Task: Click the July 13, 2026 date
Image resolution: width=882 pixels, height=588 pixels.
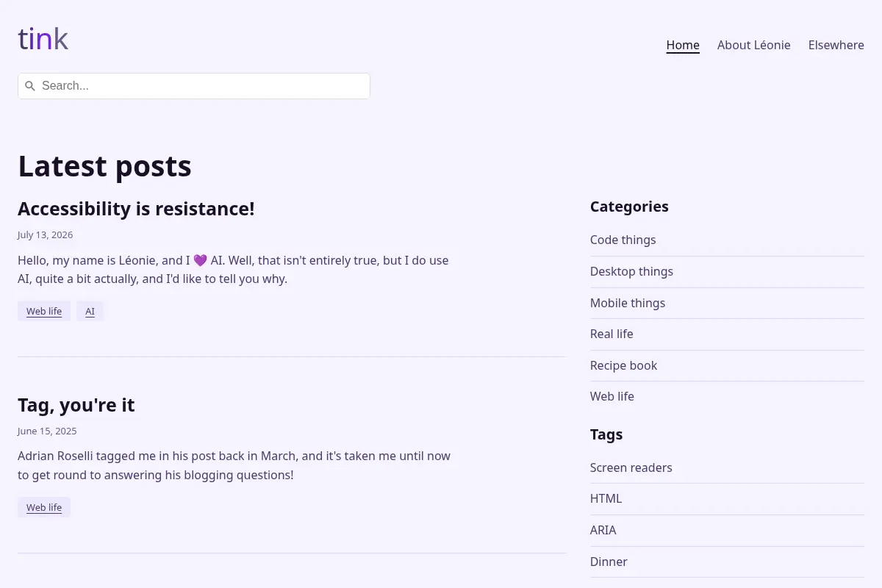Action: (45, 235)
